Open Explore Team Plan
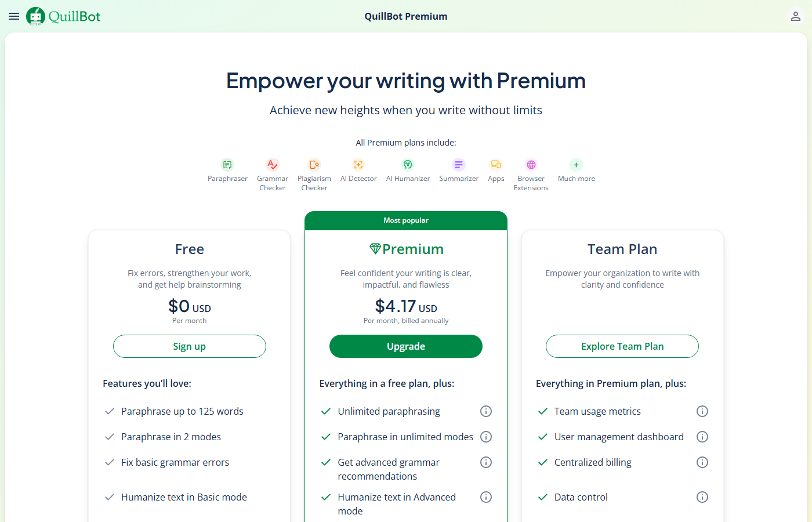The width and height of the screenshot is (812, 522). click(622, 346)
